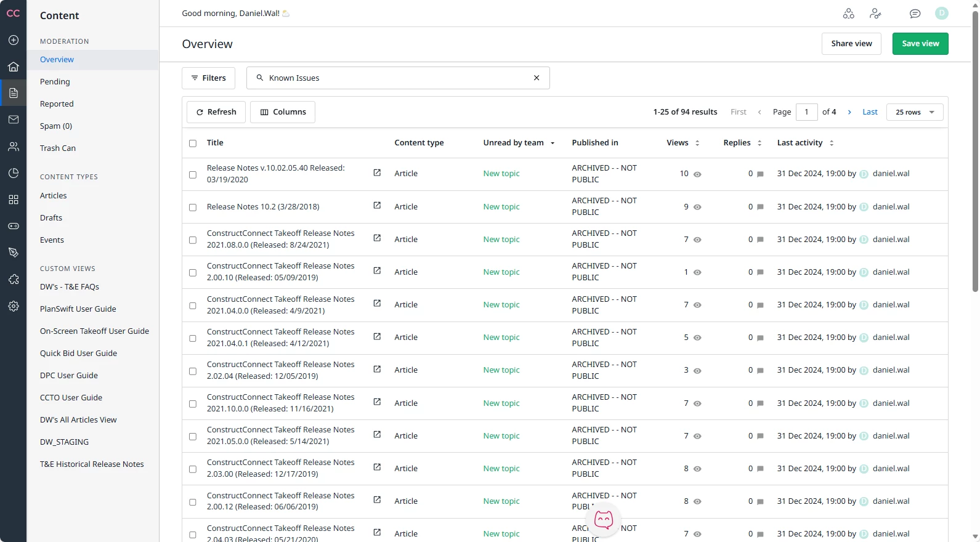The width and height of the screenshot is (980, 542).
Task: Click the CC logo in the sidebar
Action: [x=13, y=13]
